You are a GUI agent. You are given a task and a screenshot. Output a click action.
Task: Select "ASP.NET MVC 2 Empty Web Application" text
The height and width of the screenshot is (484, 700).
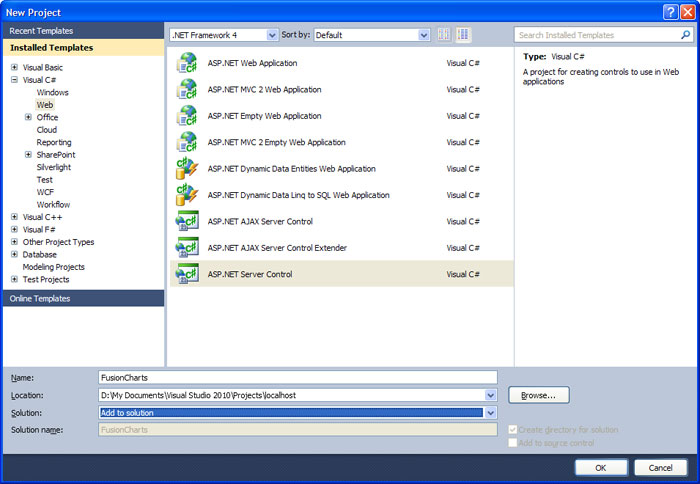tap(276, 142)
